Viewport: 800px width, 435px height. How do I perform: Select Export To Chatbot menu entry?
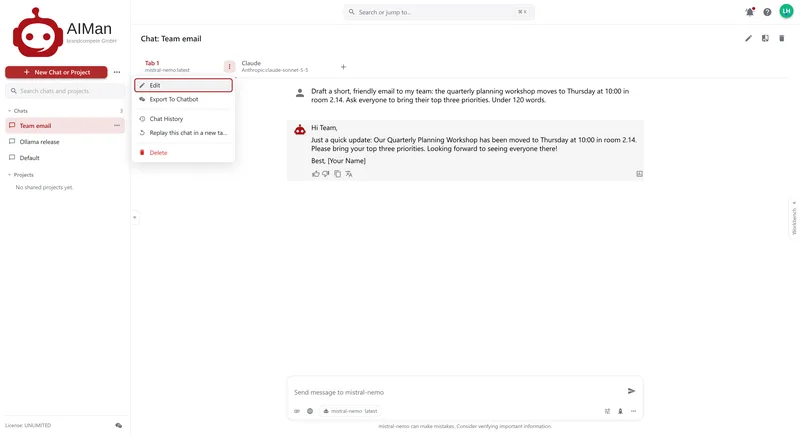[x=184, y=99]
